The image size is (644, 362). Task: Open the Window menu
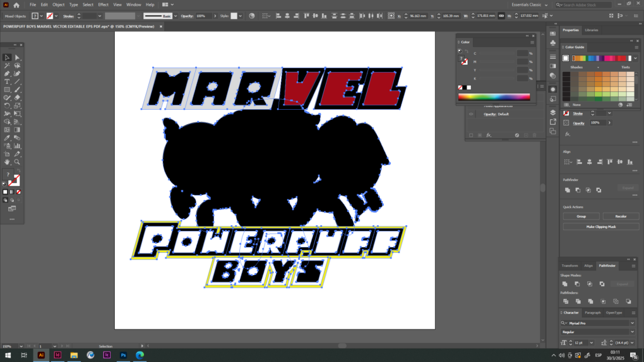click(x=133, y=4)
